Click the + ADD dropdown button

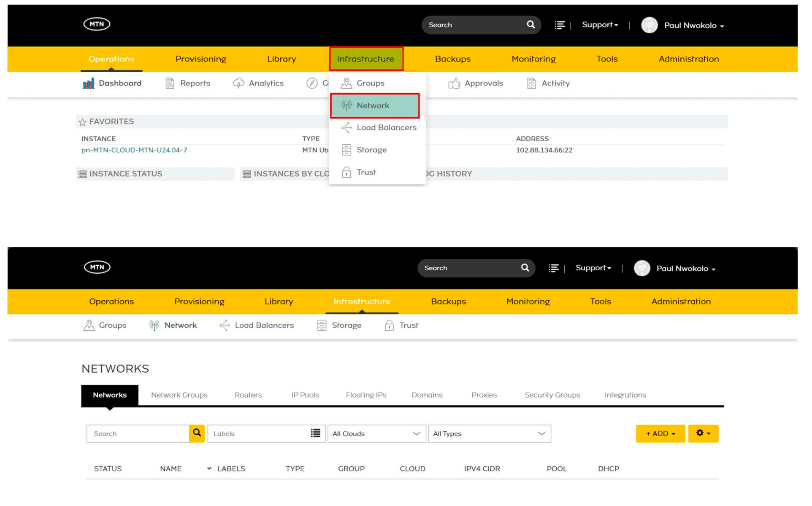tap(660, 433)
